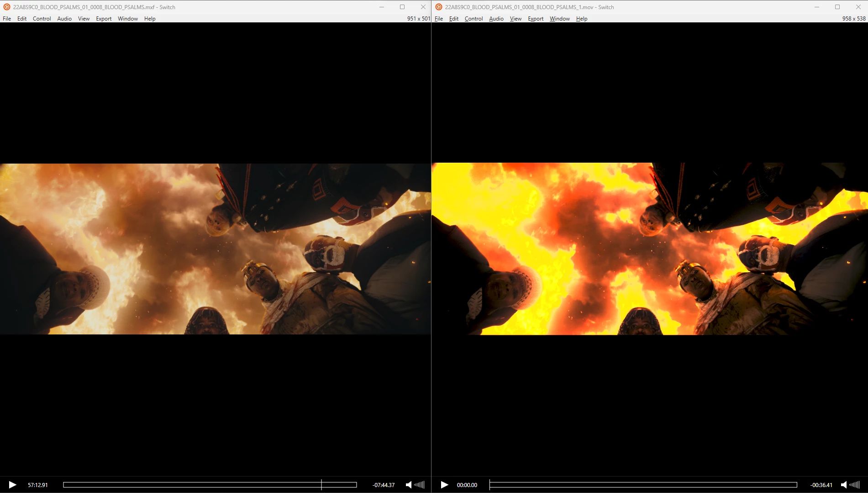Minimize the left .mxf window
This screenshot has height=493, width=868.
click(382, 7)
